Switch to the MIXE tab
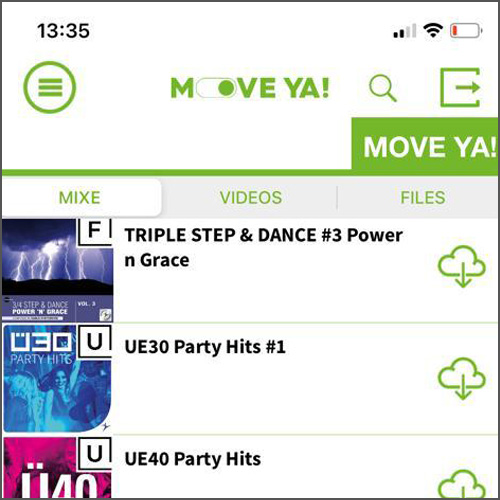 tap(80, 197)
